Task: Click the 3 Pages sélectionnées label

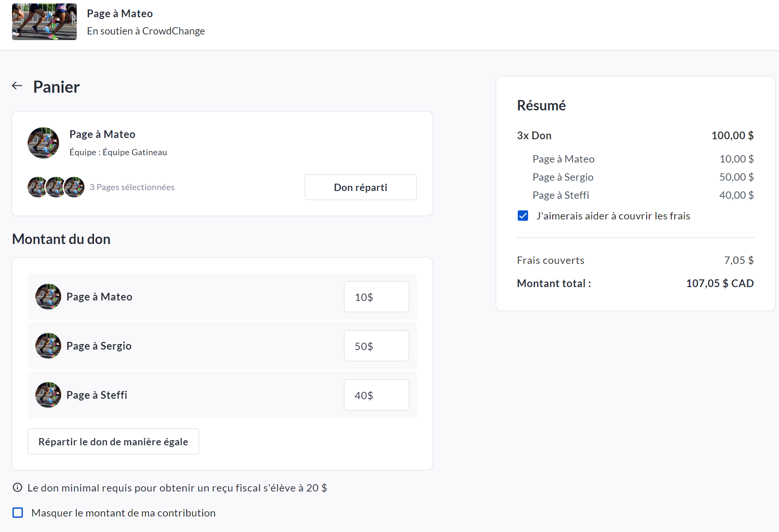Action: coord(132,187)
